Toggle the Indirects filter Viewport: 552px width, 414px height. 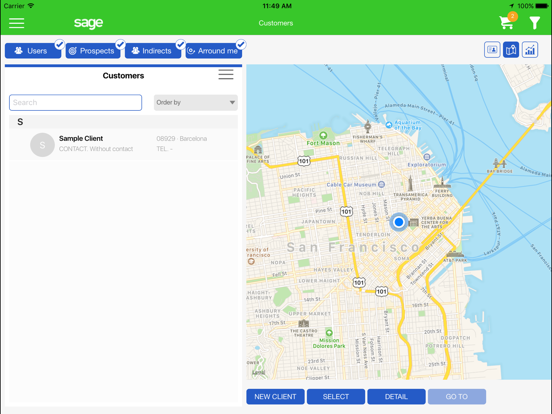pos(153,51)
